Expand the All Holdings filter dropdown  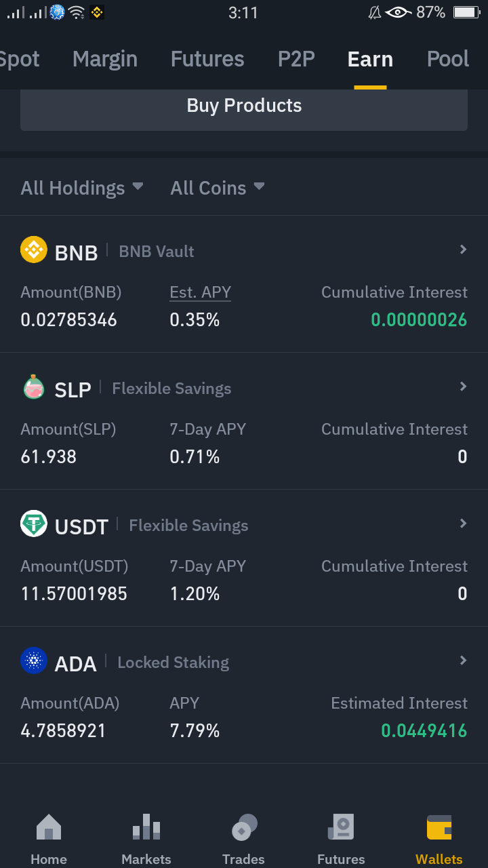pyautogui.click(x=82, y=188)
